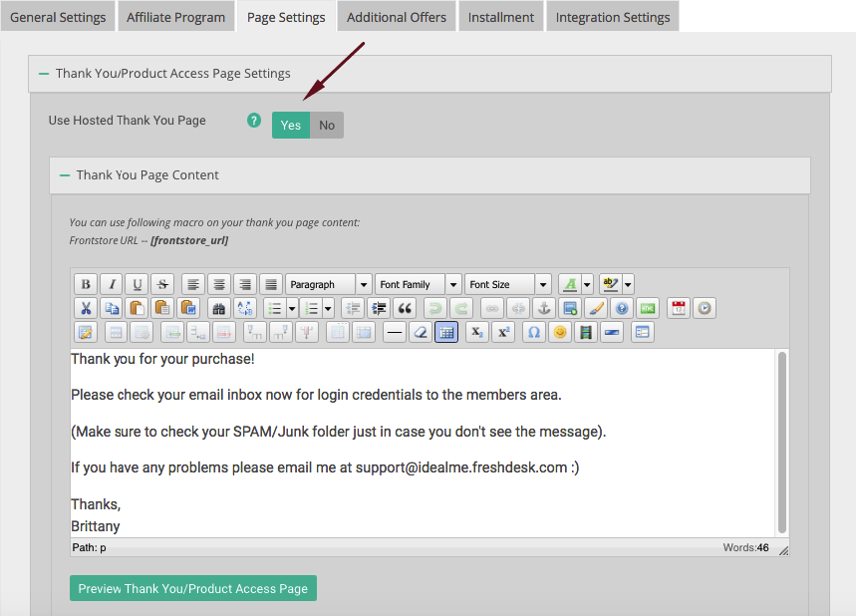Screen dimensions: 856x616
Task: Switch to the General Settings tab
Action: coord(58,16)
